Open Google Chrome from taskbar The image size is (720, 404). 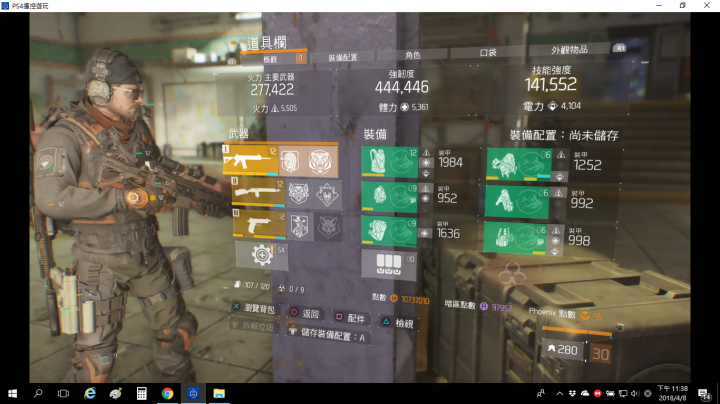[x=168, y=393]
